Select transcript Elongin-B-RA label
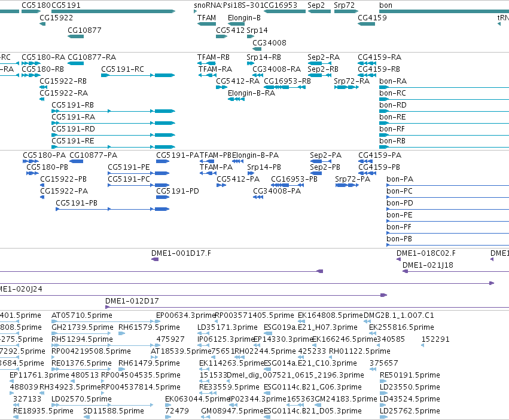This screenshot has width=509, height=420. tap(251, 93)
